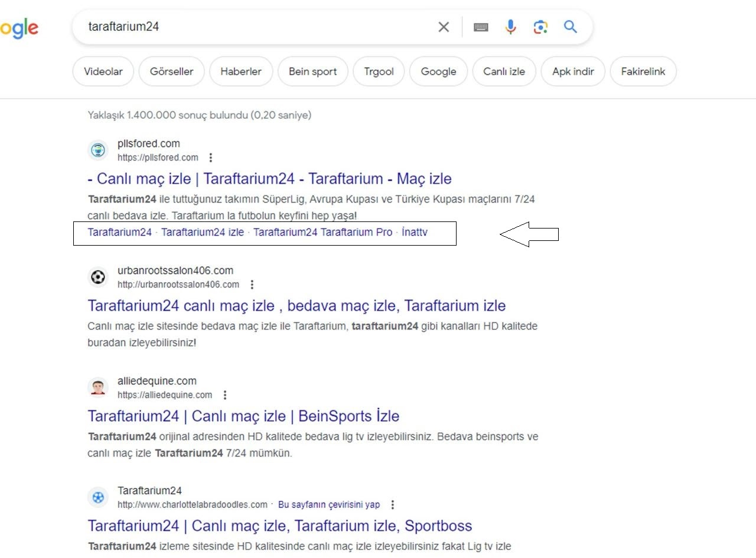The image size is (756, 558).
Task: Click the urbanrootssalon406.com site name
Action: coord(175,270)
